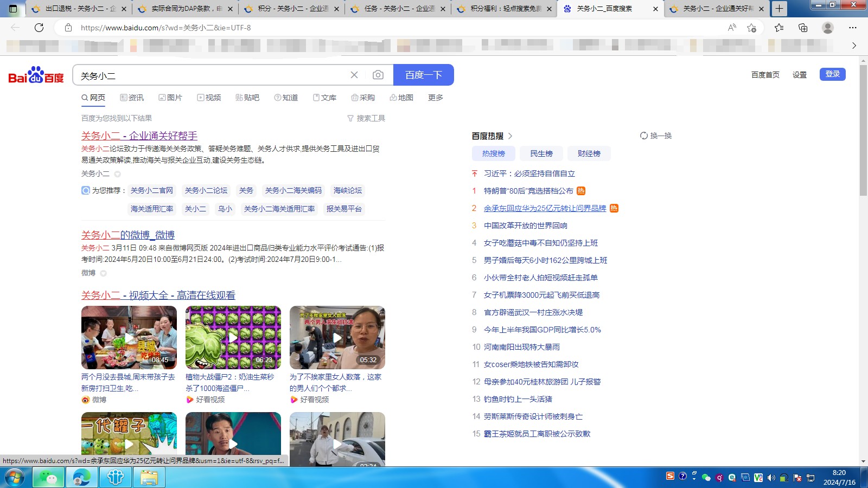Click the address bar URL
868x488 pixels.
(165, 28)
